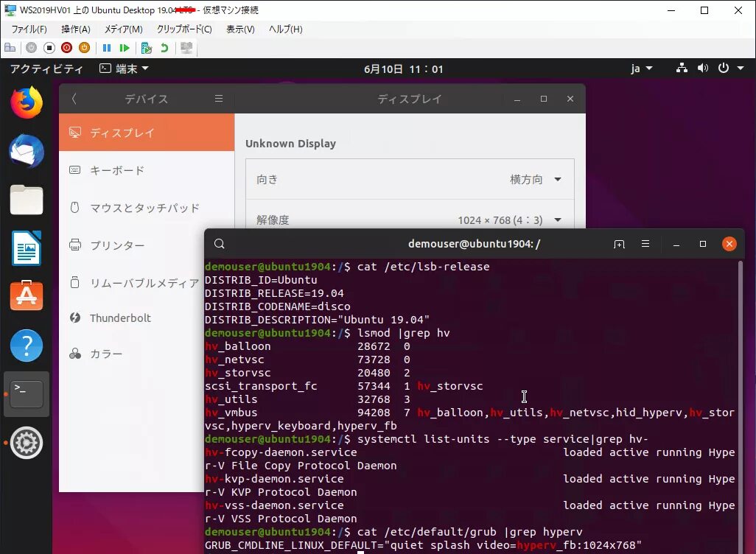
Task: Select Thunderbolt in Settings sidebar
Action: 132,318
